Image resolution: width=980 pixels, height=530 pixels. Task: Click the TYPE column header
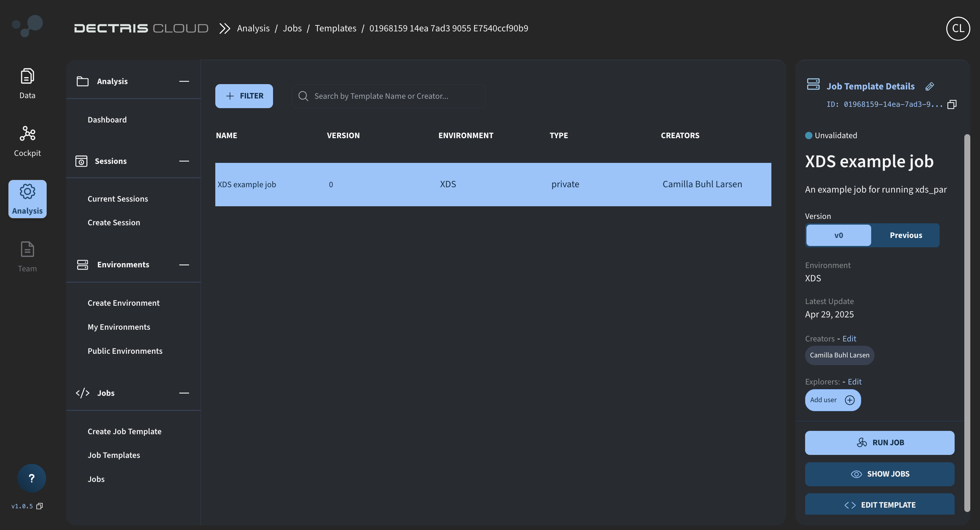tap(558, 136)
